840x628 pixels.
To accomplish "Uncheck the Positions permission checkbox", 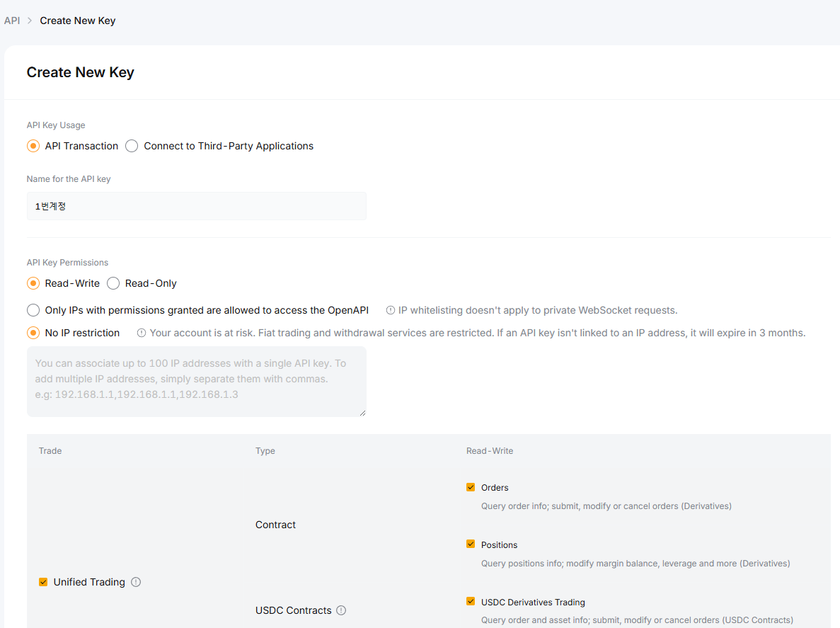I will 471,544.
